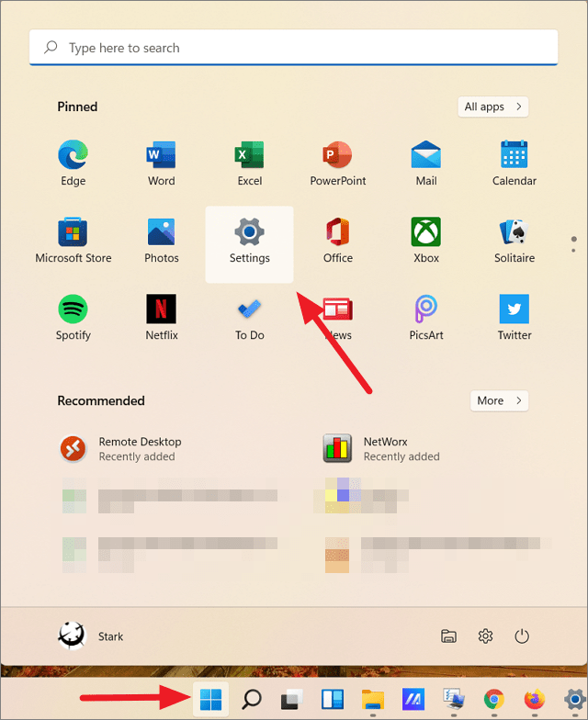The width and height of the screenshot is (588, 720).
Task: Open settings gear next to power button
Action: pyautogui.click(x=485, y=636)
